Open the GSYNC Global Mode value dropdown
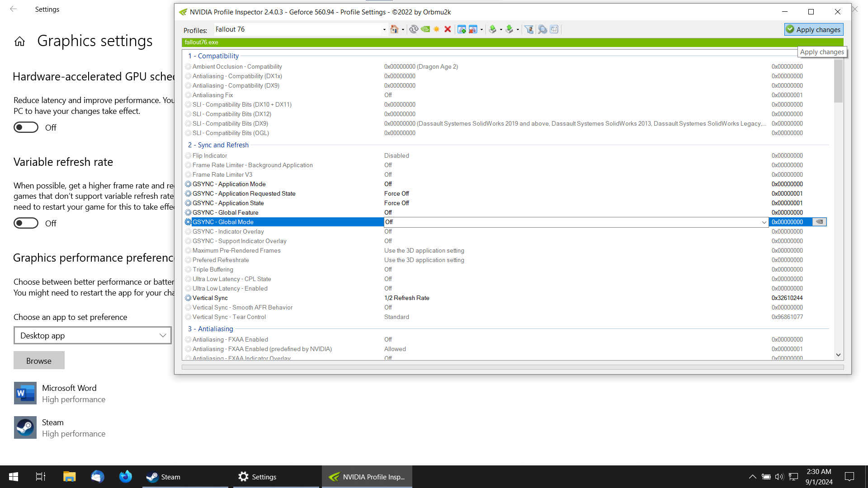This screenshot has width=868, height=488. pyautogui.click(x=764, y=222)
